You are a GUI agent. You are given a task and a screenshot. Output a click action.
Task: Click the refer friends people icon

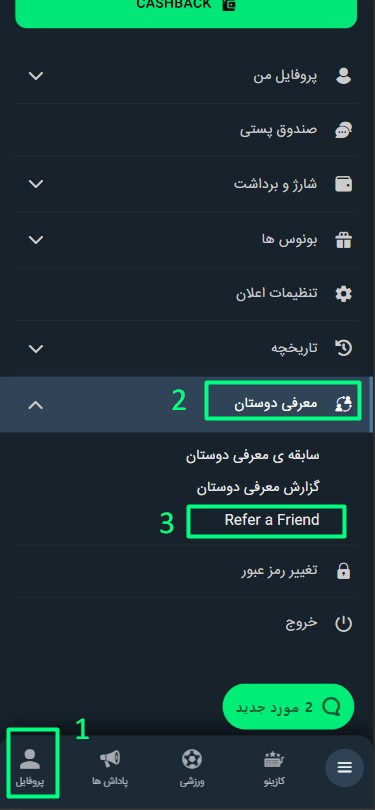[343, 404]
